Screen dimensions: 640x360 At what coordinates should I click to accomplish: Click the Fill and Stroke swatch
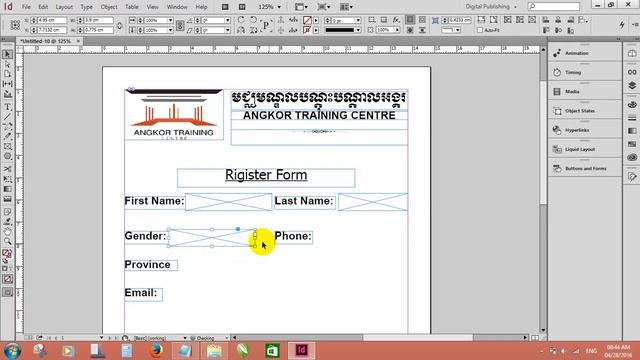point(7,254)
